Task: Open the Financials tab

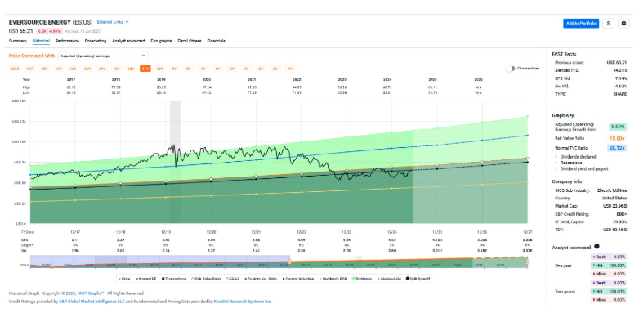Action: coord(216,41)
